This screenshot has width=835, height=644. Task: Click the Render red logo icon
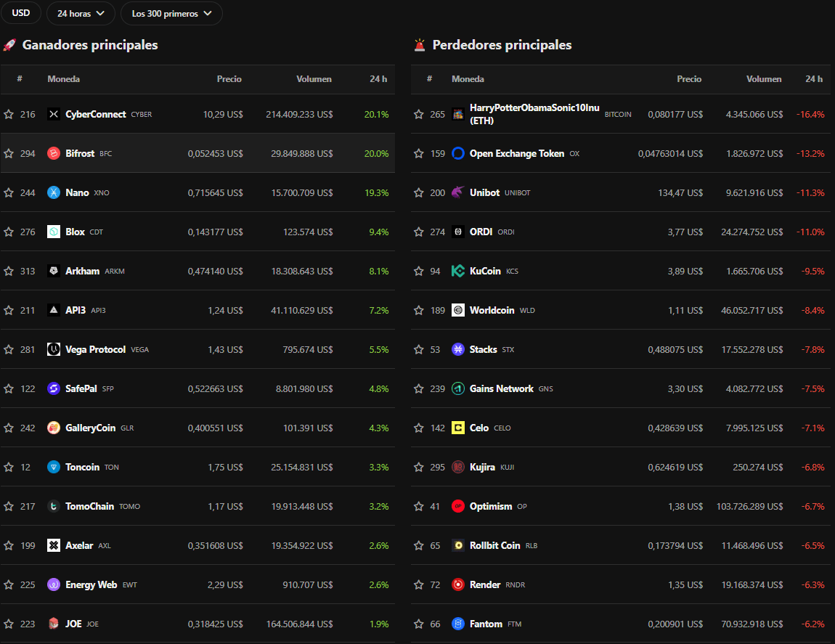tap(458, 584)
